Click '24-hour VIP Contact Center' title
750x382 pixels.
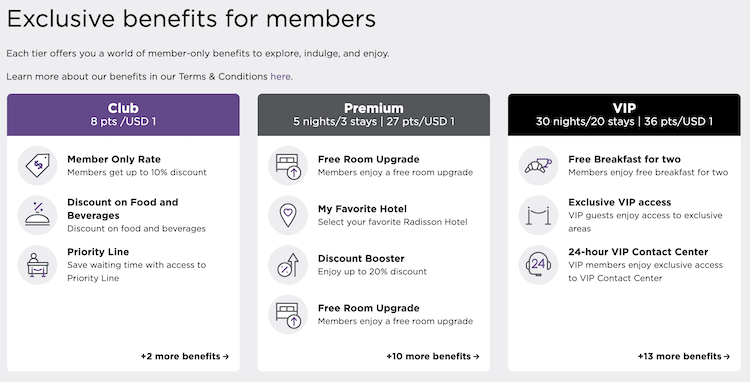pos(638,252)
